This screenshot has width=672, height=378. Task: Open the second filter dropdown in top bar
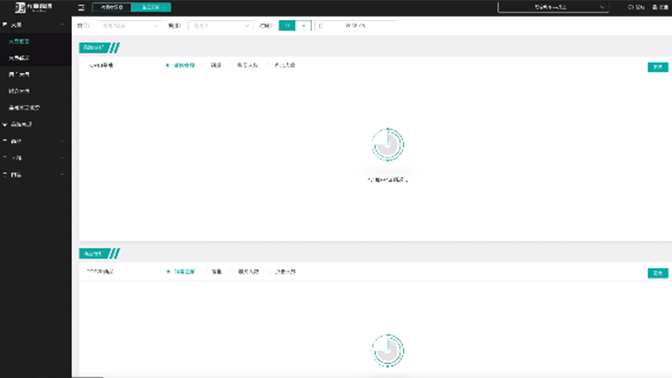[x=220, y=26]
